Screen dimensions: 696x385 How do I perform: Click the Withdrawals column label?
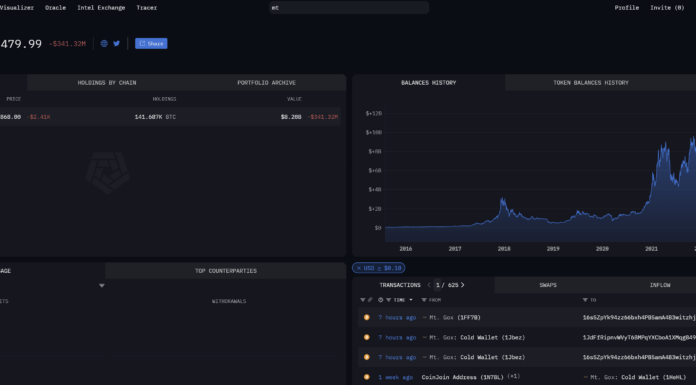coord(229,301)
